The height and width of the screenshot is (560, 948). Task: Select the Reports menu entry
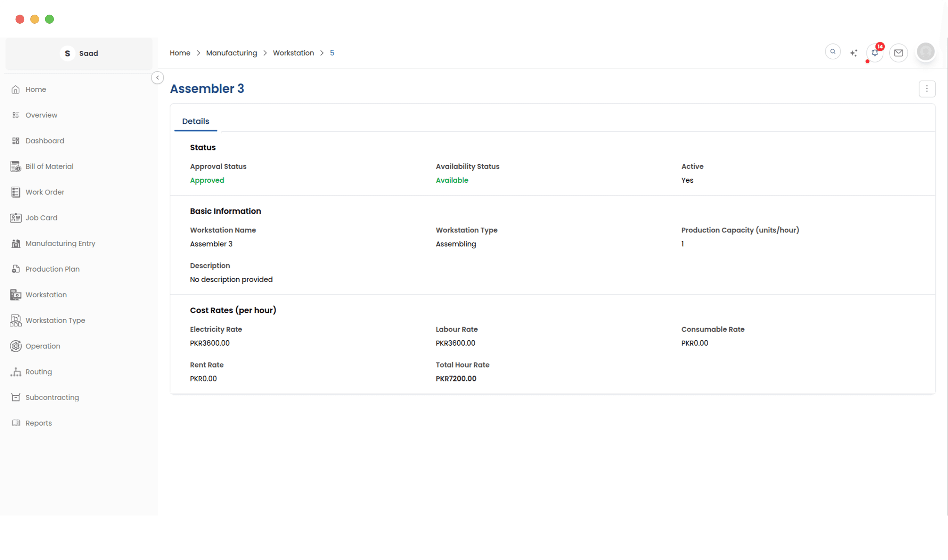pos(39,423)
